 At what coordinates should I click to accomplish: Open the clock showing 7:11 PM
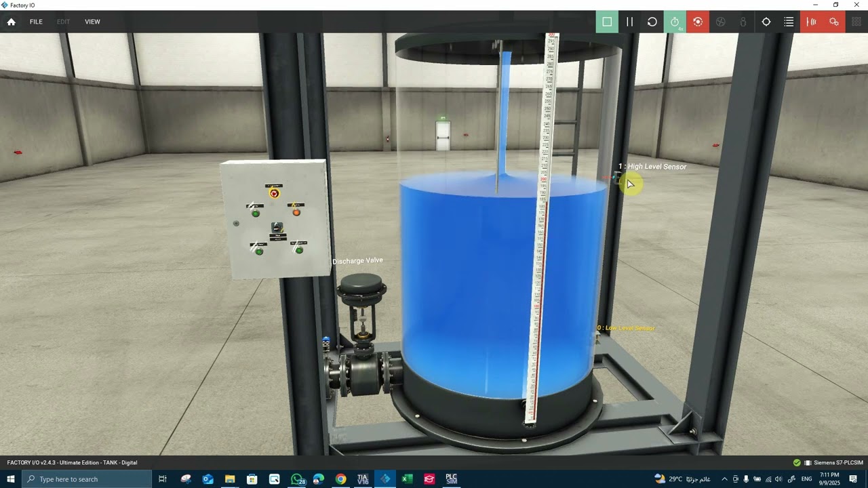tap(829, 479)
